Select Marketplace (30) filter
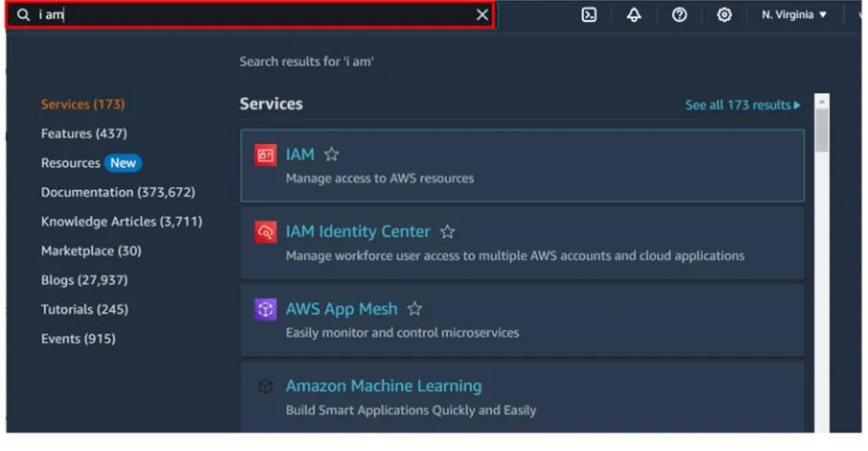The image size is (868, 451). pyautogui.click(x=91, y=251)
